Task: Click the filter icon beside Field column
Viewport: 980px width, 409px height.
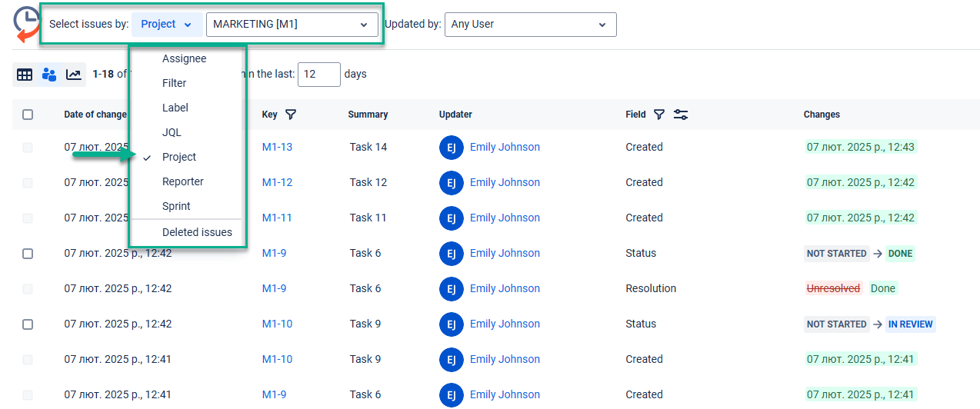Action: (659, 115)
